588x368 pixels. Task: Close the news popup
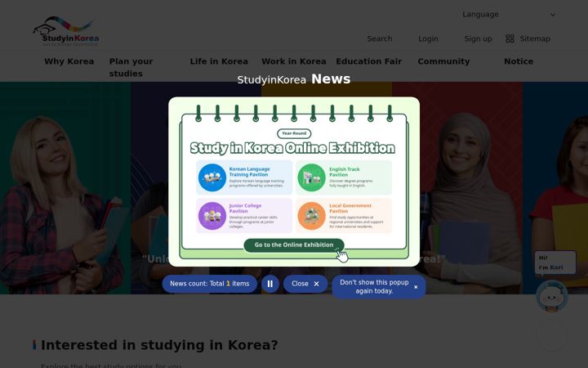[305, 284]
